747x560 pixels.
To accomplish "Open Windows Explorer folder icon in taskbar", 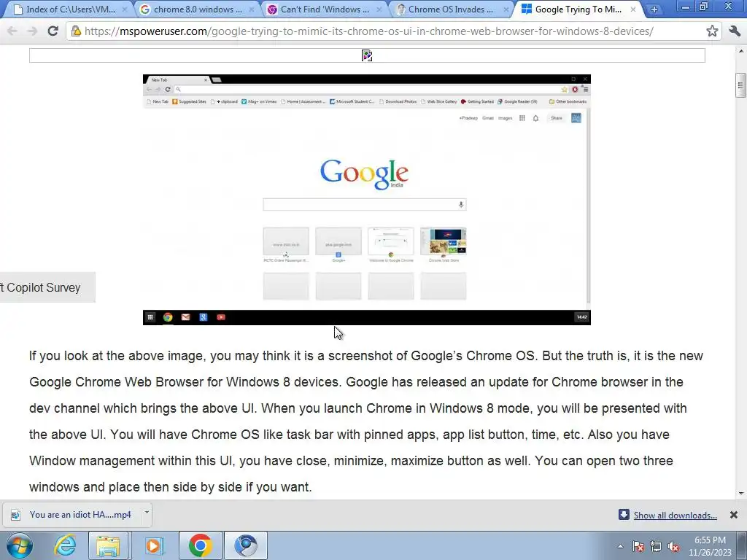I will point(108,545).
